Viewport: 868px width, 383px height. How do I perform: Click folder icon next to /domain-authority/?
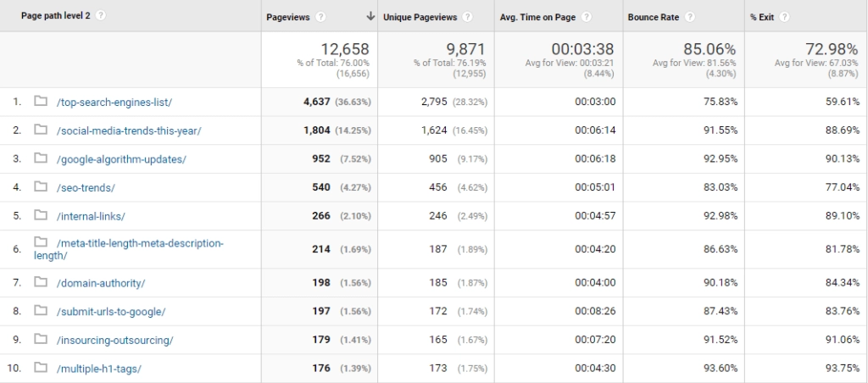[41, 283]
